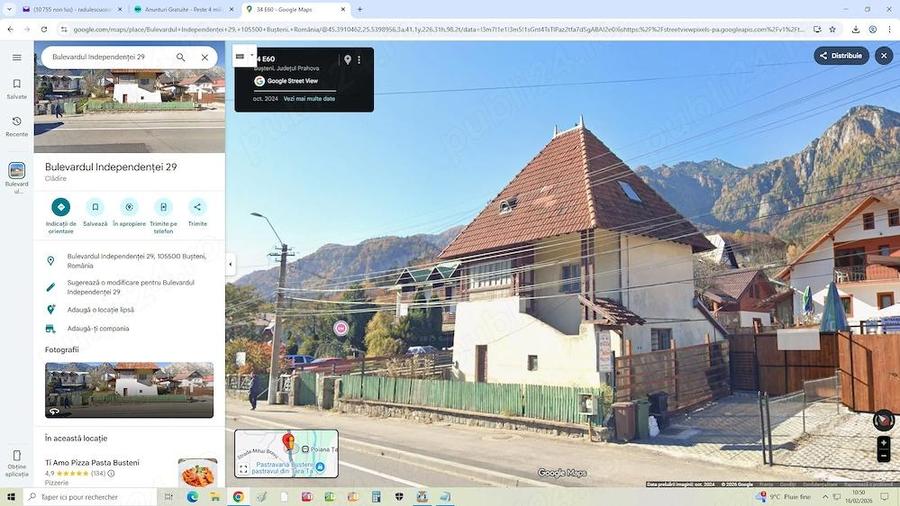Click the compass in Street View

[x=883, y=421]
